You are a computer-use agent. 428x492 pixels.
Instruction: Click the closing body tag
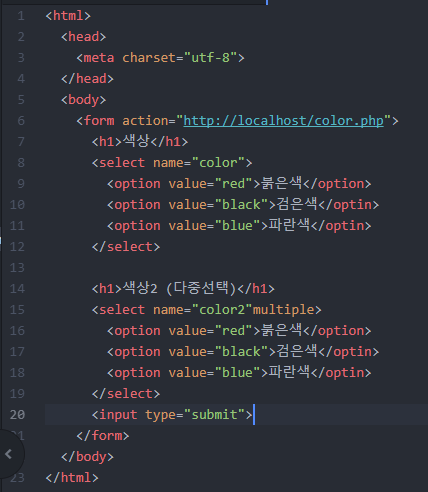(x=87, y=457)
